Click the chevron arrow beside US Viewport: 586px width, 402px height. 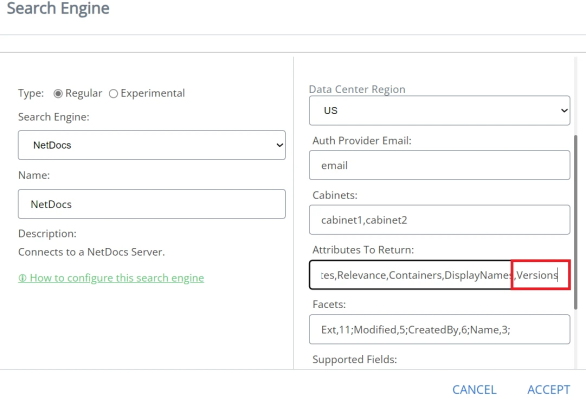(564, 111)
